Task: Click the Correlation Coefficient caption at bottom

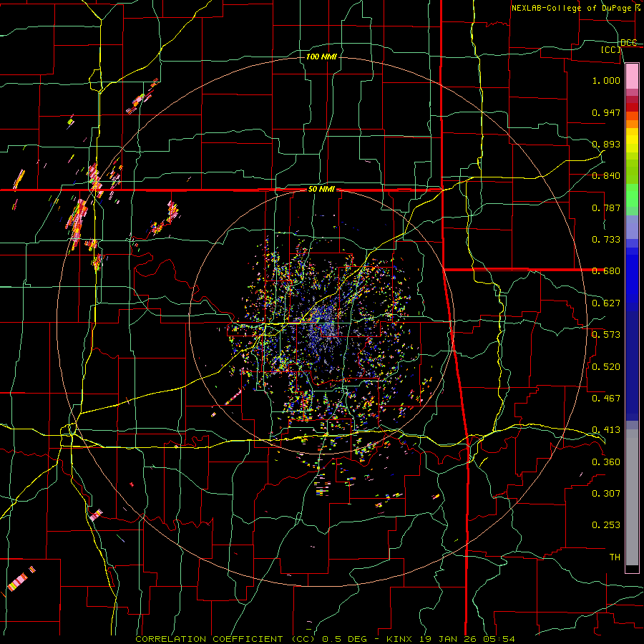Action: click(325, 639)
